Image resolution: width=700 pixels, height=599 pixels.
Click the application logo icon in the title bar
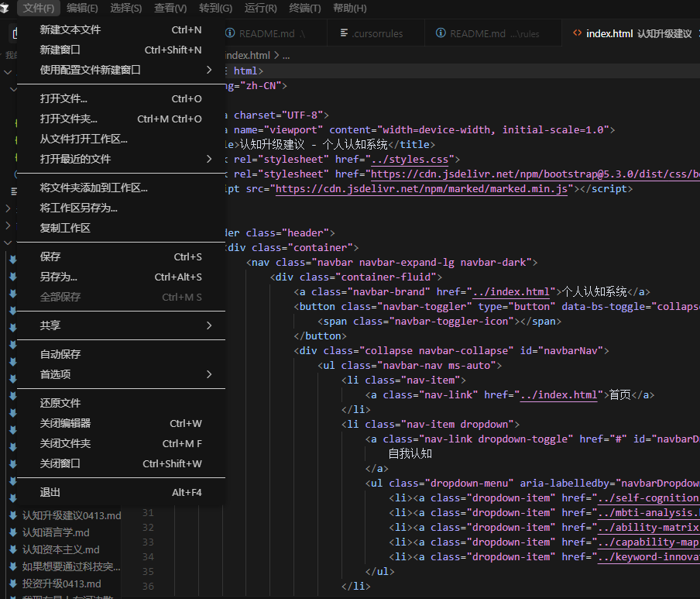5,8
